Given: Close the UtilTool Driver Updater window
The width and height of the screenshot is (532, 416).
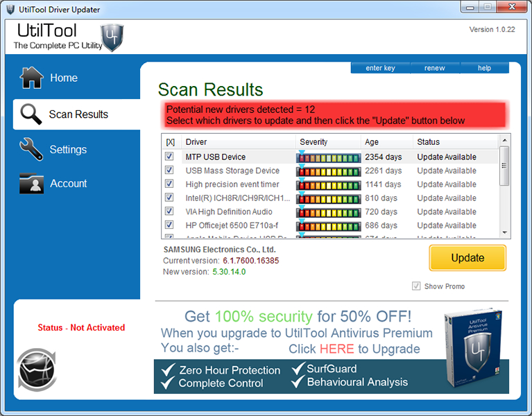Looking at the screenshot, I should click(513, 7).
